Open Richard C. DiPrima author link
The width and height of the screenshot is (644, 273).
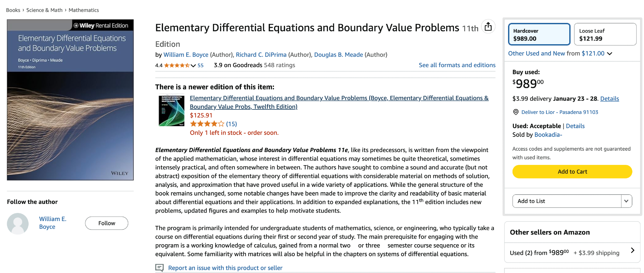(261, 55)
